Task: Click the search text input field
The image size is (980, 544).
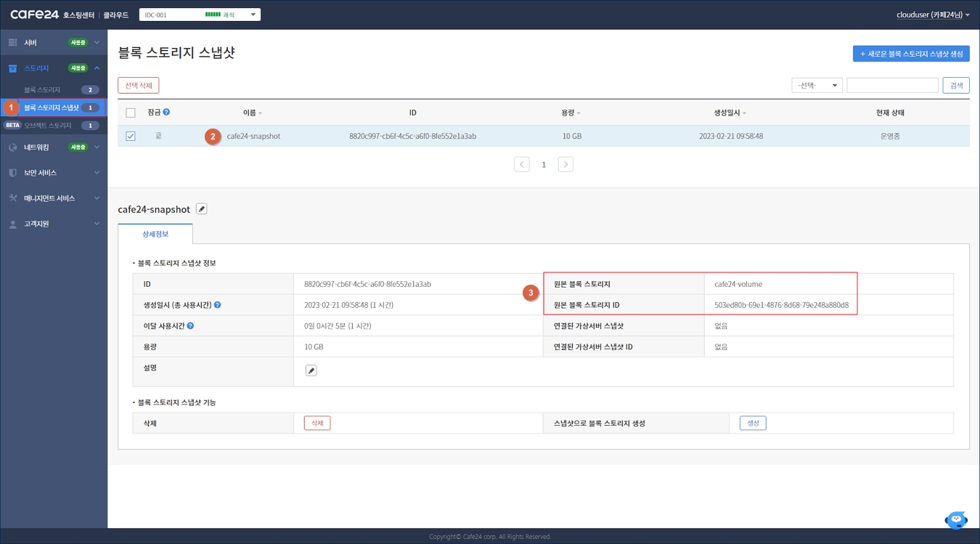Action: (x=892, y=86)
